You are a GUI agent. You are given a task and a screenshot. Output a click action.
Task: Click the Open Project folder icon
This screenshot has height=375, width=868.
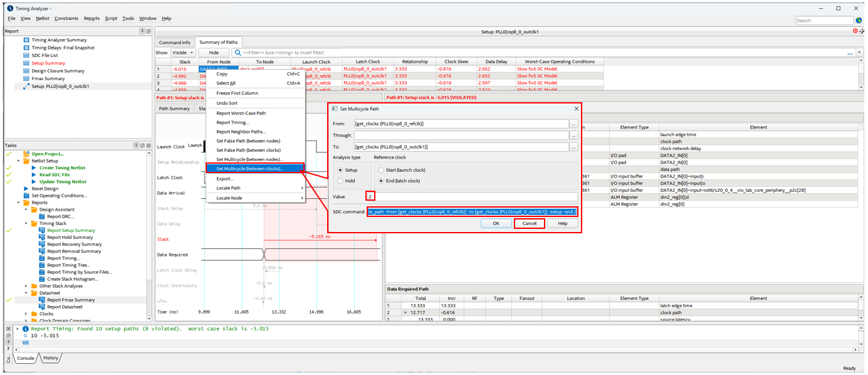26,154
